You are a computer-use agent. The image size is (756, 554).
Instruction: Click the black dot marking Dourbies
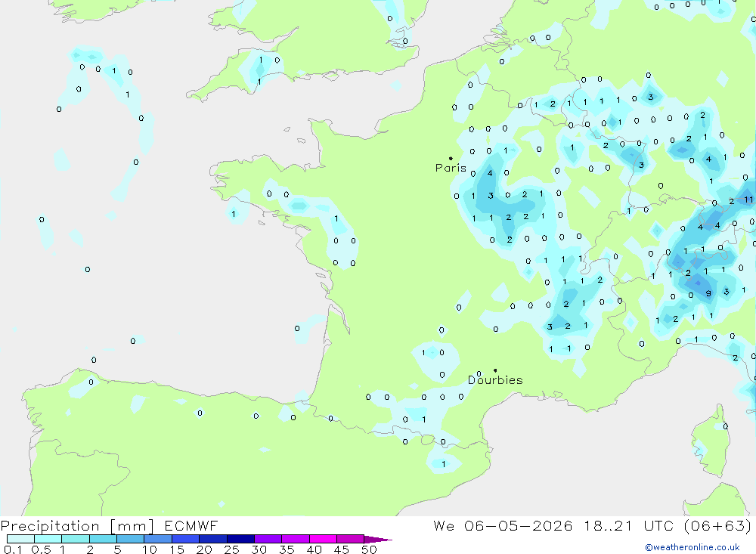tap(495, 370)
